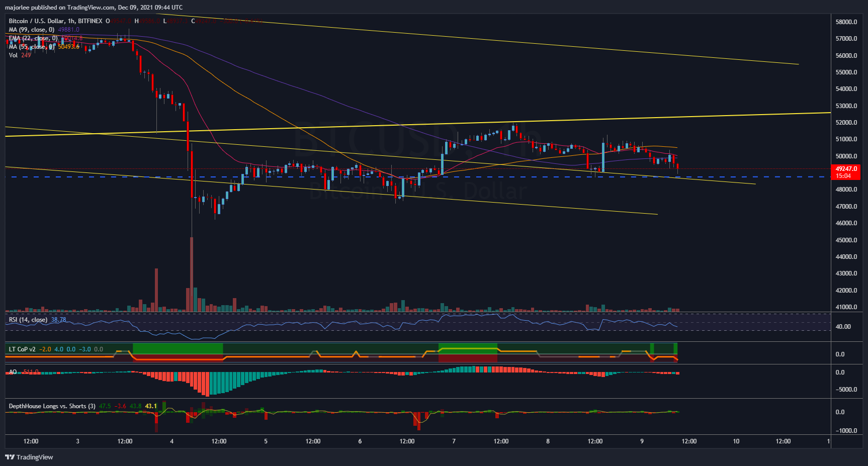Click the RSI value 38.78 in legend

tap(58, 320)
